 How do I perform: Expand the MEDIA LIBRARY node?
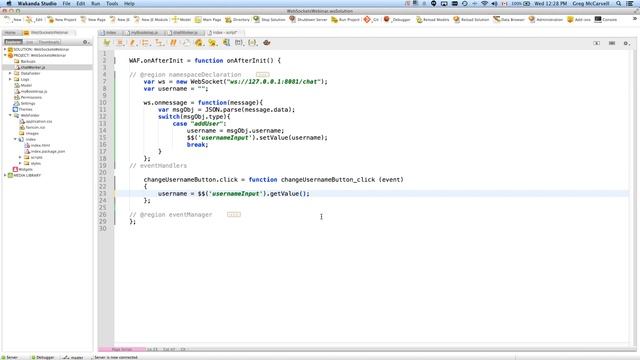click(x=5, y=175)
